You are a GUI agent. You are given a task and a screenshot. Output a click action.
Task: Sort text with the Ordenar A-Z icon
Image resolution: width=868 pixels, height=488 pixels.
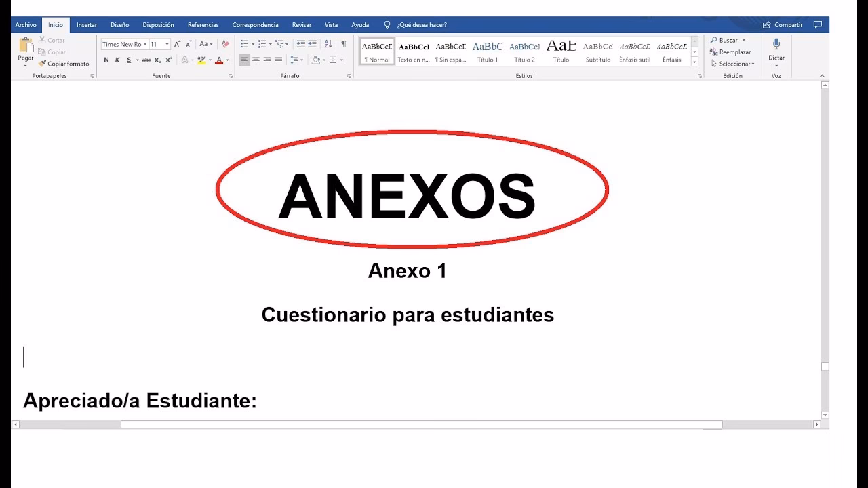click(x=328, y=43)
